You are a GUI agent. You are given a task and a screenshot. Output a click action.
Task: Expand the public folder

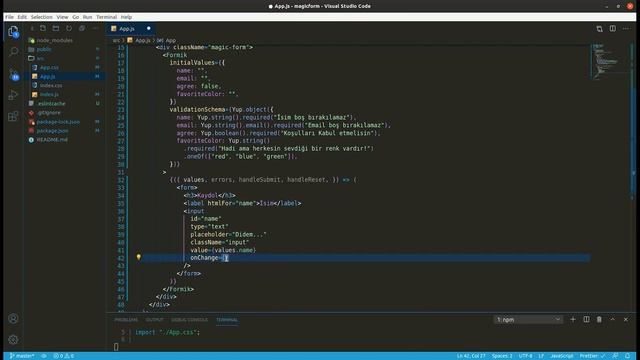[x=44, y=49]
